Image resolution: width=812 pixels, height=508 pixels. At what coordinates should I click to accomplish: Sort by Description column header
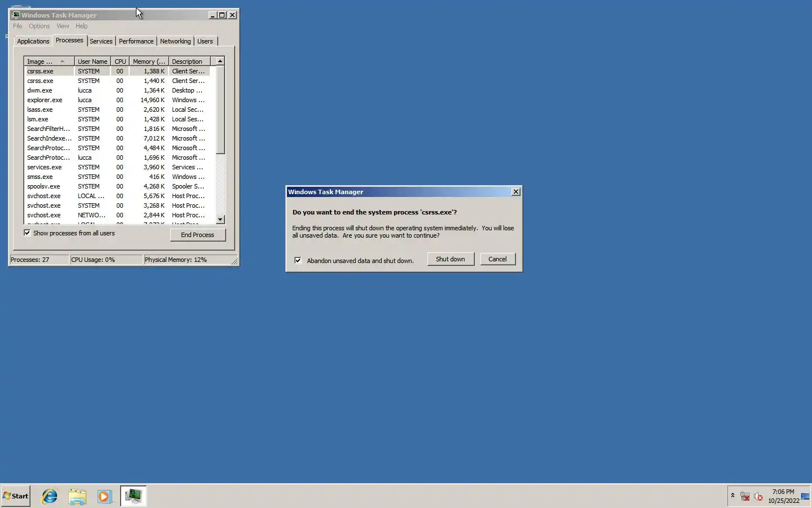pos(189,62)
